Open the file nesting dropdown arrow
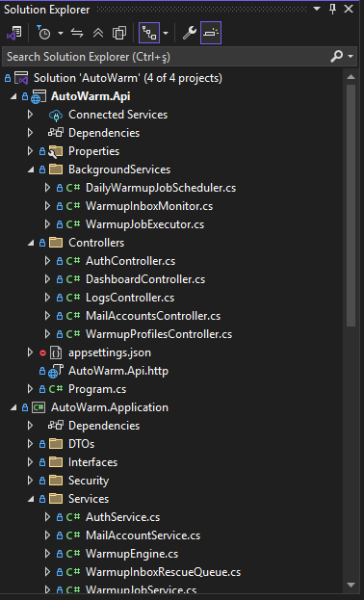This screenshot has height=600, width=364. 166,34
